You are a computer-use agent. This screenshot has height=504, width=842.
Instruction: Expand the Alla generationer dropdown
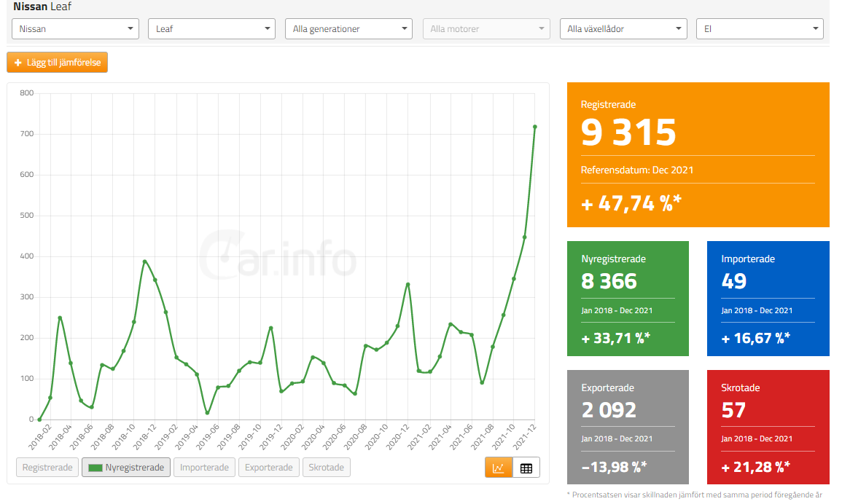(x=348, y=29)
